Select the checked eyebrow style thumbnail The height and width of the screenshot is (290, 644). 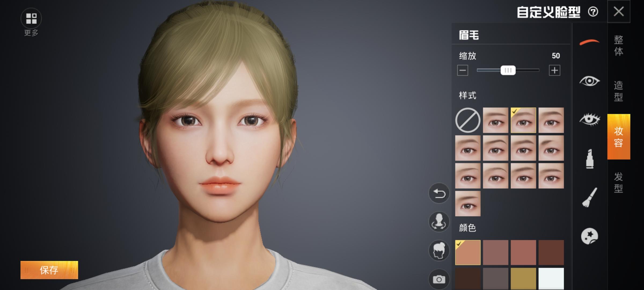point(523,120)
